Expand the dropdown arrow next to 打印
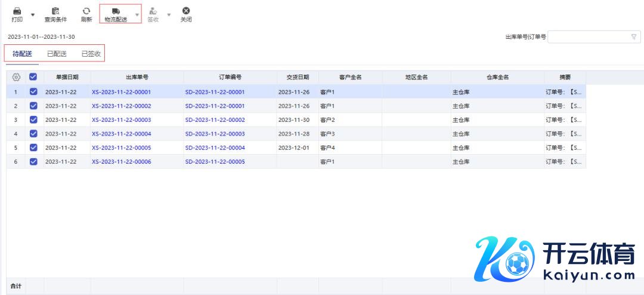 33,14
